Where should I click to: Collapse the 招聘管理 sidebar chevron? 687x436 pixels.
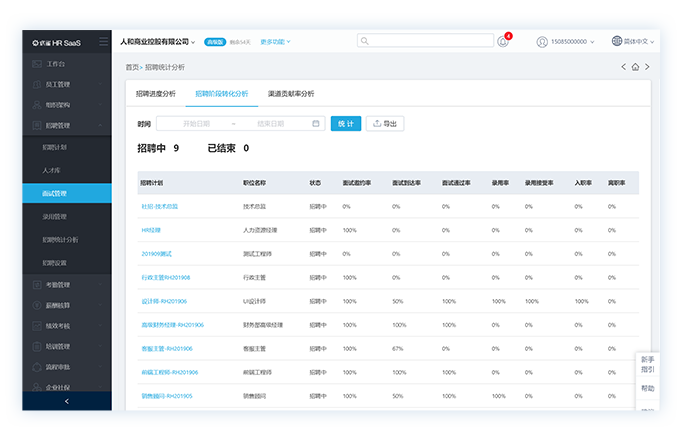click(x=100, y=126)
